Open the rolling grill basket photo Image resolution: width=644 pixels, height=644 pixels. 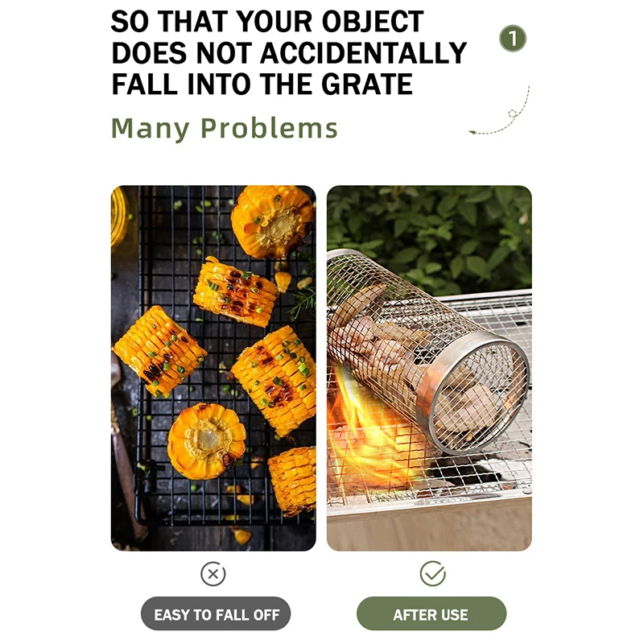click(429, 368)
